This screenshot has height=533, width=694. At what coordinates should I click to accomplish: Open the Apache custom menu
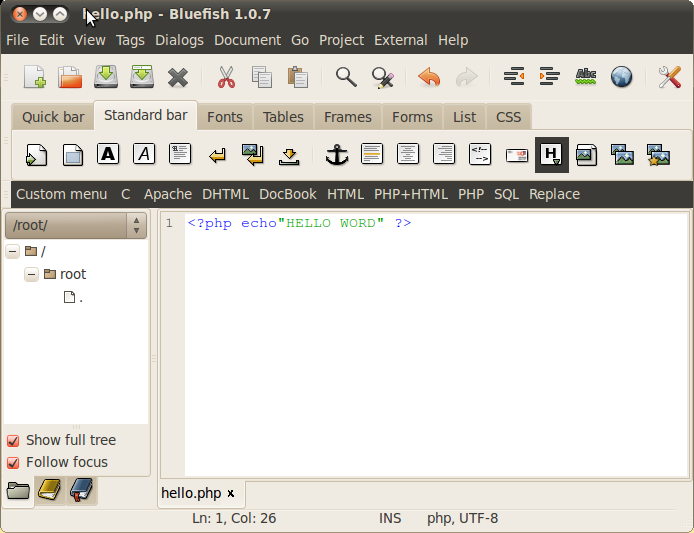coord(168,194)
